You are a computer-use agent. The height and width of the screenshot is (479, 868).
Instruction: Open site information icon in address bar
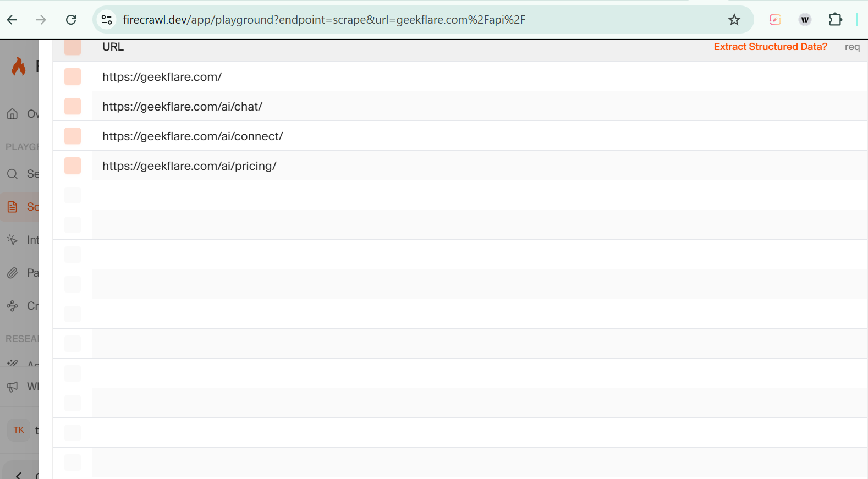(107, 20)
